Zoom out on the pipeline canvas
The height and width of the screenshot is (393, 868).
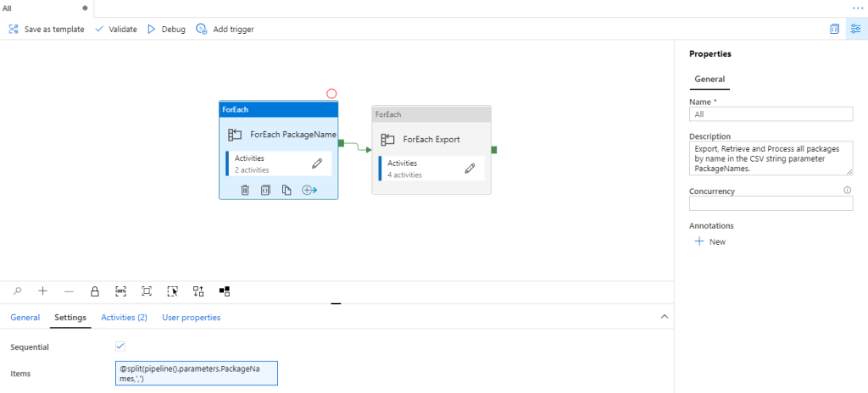tap(69, 291)
